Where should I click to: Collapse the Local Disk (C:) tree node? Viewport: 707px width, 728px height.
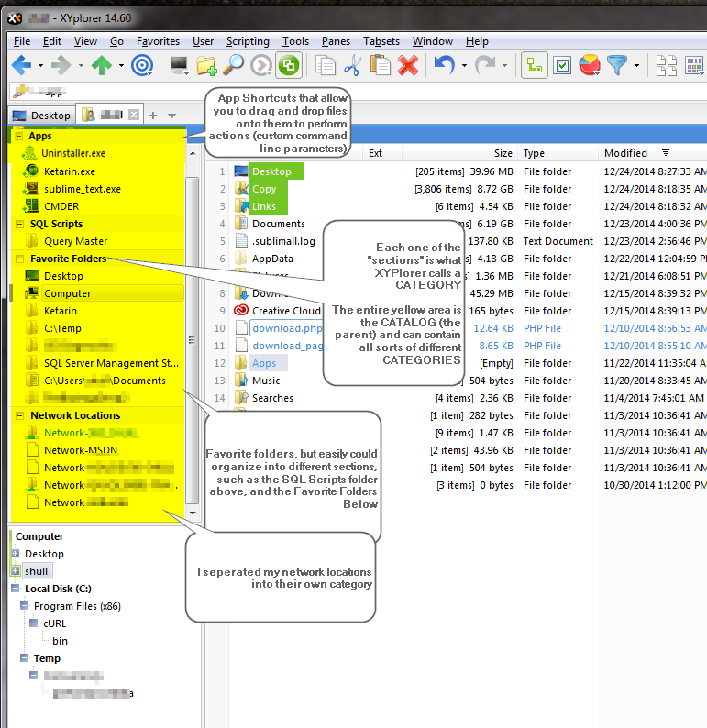tap(15, 589)
